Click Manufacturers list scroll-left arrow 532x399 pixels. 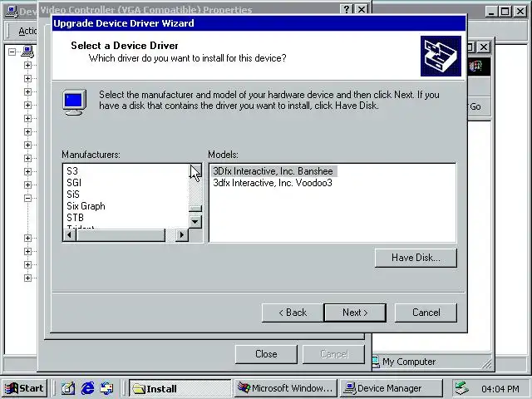(70, 234)
